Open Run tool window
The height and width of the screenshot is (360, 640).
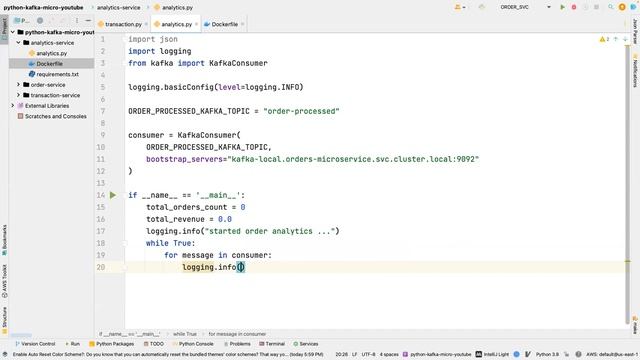click(x=72, y=344)
